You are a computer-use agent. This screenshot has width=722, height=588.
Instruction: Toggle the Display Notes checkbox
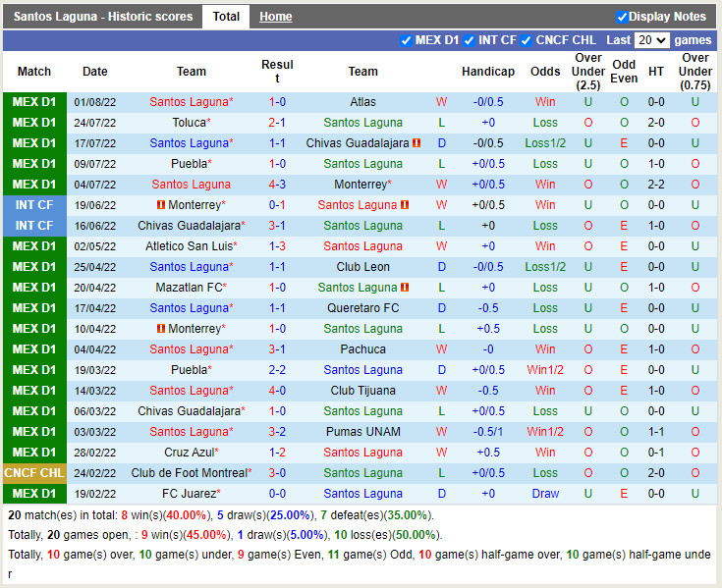pos(622,17)
